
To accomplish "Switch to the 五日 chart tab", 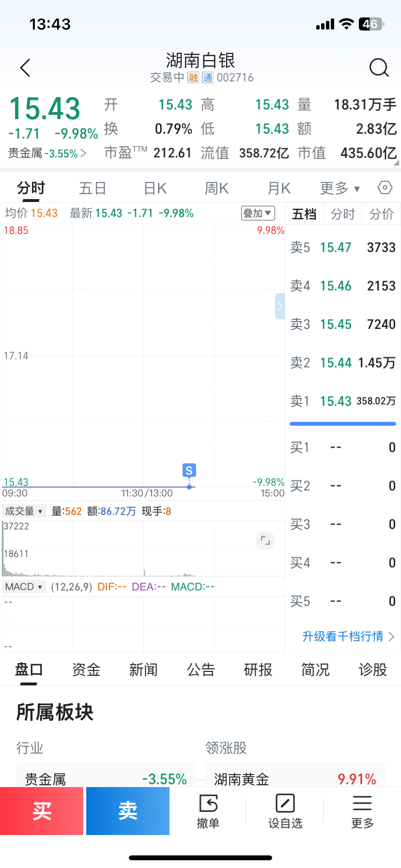I will pos(93,188).
